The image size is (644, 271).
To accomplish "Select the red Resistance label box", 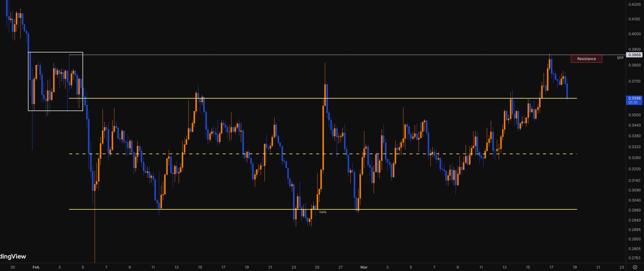I will coord(586,59).
